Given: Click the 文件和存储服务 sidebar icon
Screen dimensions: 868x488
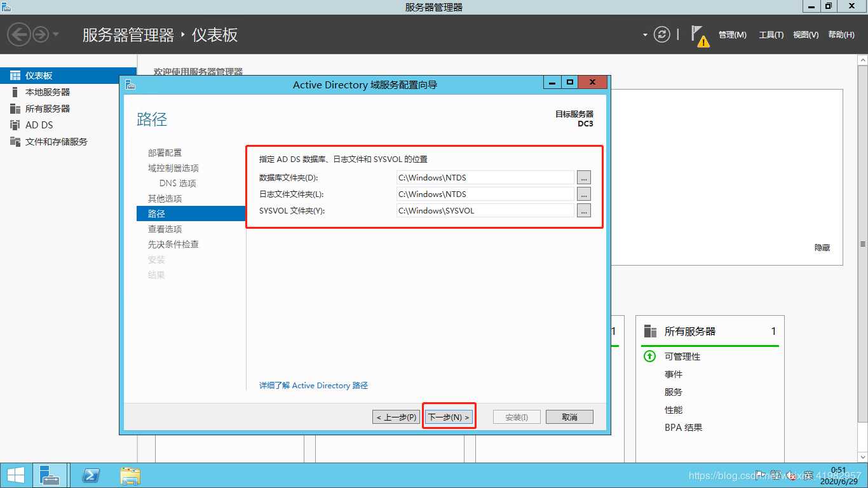Looking at the screenshot, I should tap(15, 142).
